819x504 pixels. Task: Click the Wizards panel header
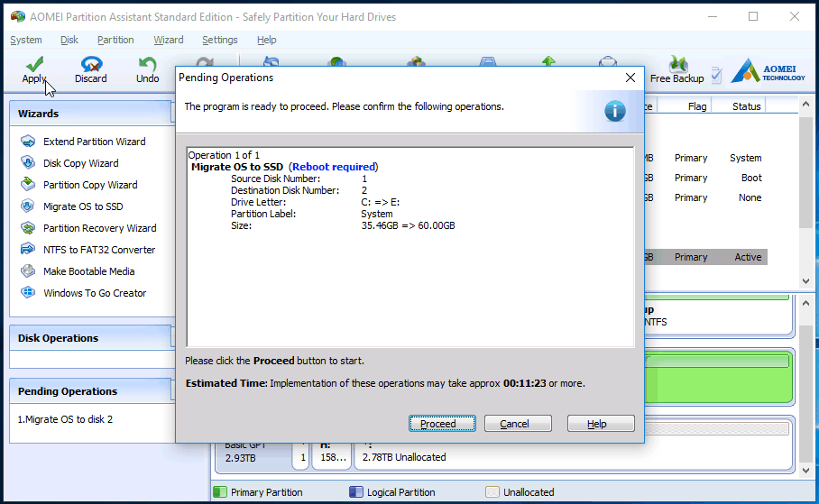pos(91,114)
